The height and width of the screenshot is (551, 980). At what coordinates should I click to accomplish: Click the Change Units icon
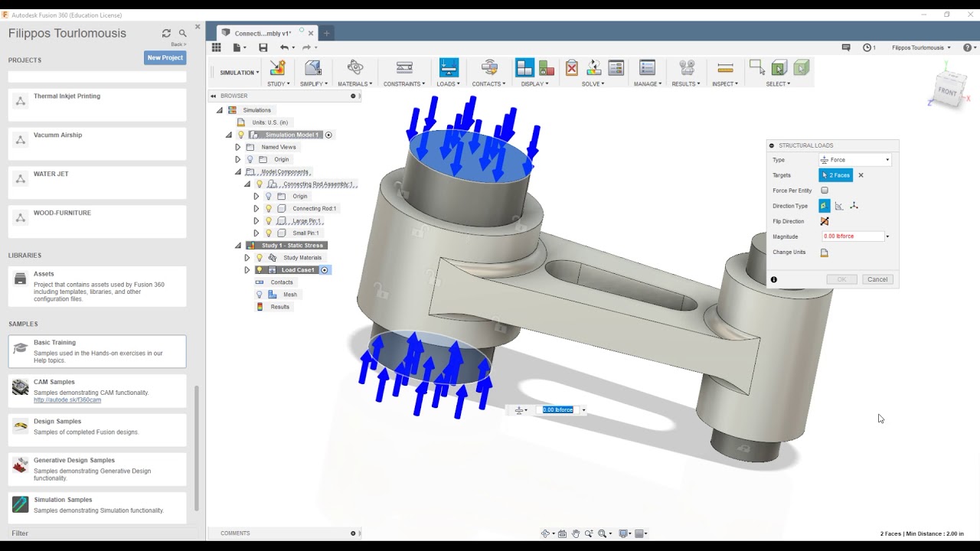(x=825, y=252)
